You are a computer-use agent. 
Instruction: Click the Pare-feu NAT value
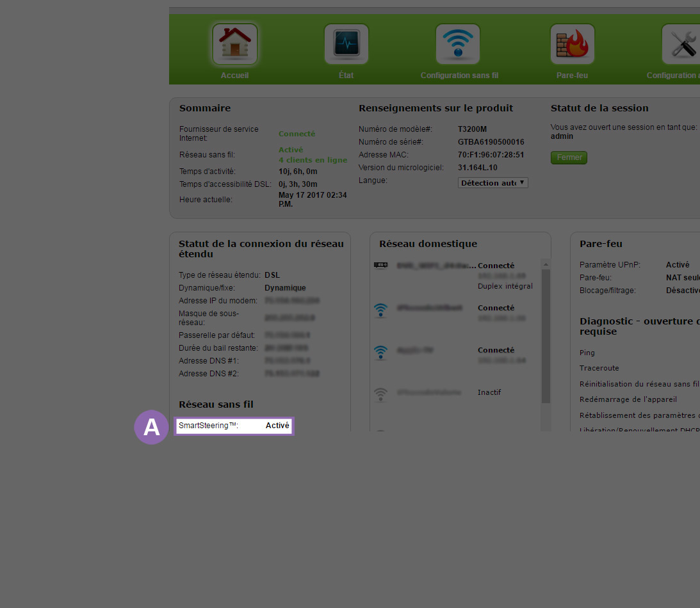point(683,278)
